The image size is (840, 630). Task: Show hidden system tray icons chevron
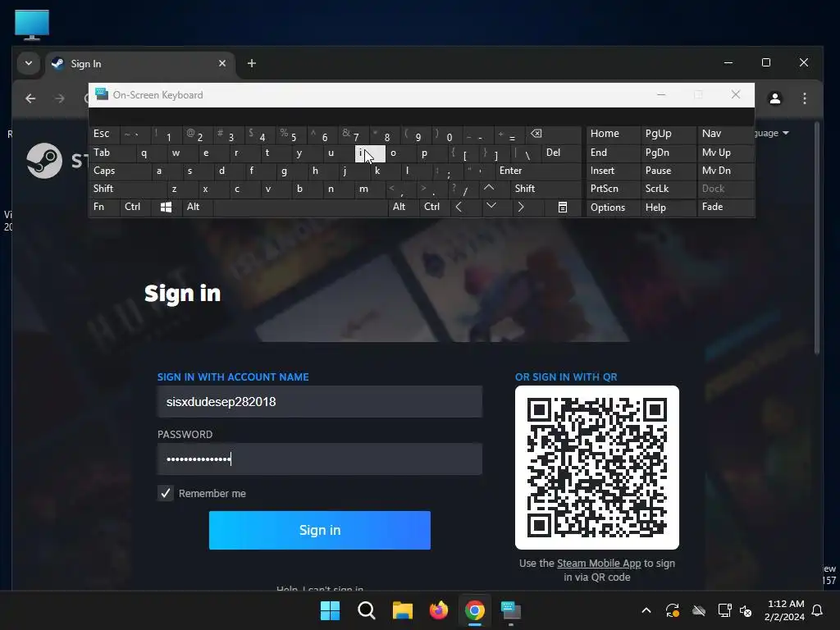pyautogui.click(x=646, y=610)
